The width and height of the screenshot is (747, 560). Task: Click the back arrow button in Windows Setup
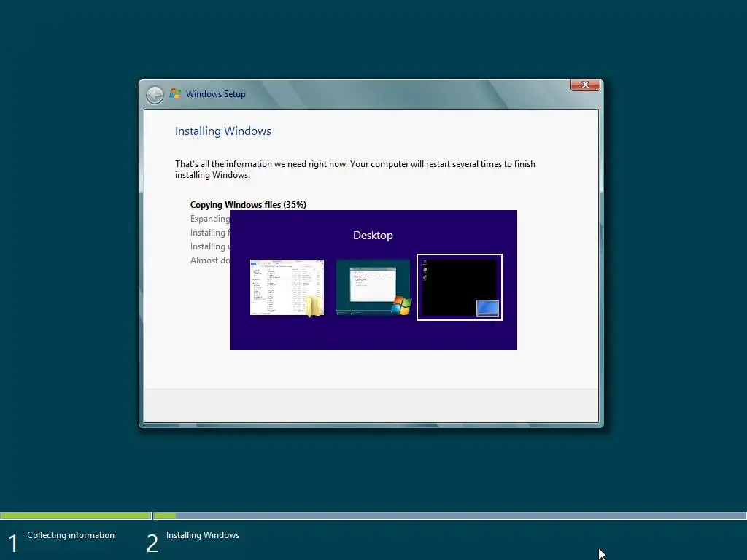[x=155, y=95]
